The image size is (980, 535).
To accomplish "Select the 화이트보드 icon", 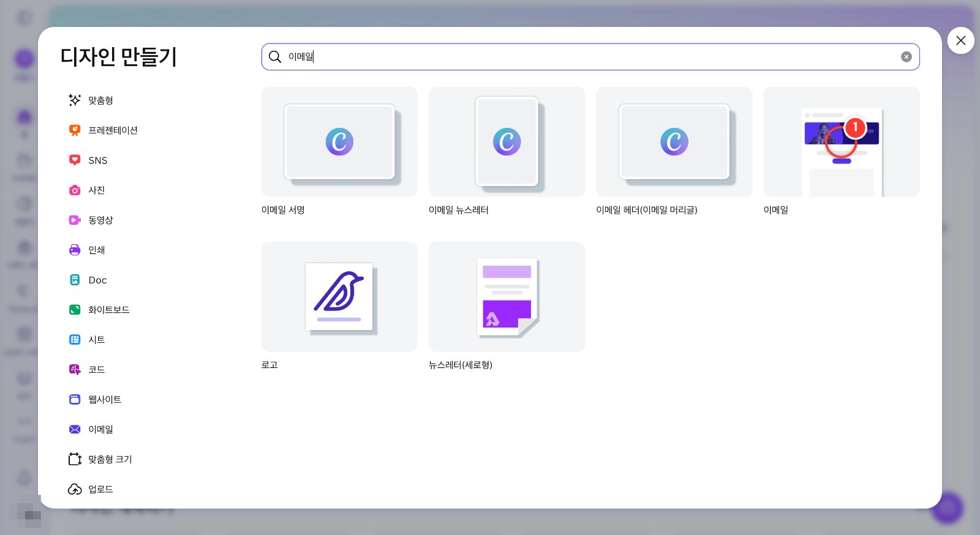I will click(x=75, y=310).
